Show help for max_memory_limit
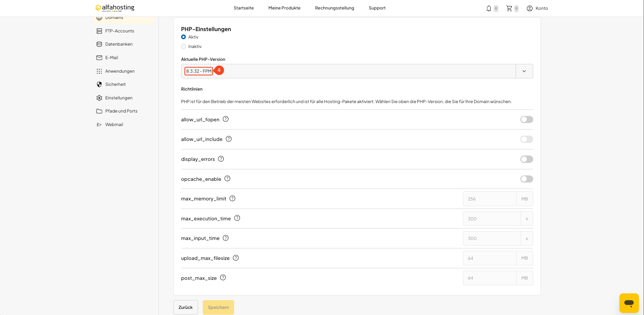This screenshot has height=315, width=644. click(232, 198)
